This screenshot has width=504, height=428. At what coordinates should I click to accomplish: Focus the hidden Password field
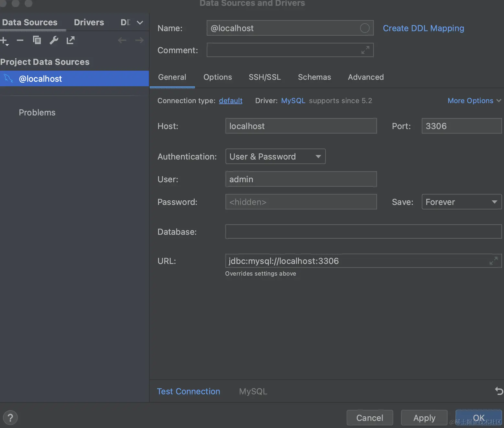click(301, 202)
